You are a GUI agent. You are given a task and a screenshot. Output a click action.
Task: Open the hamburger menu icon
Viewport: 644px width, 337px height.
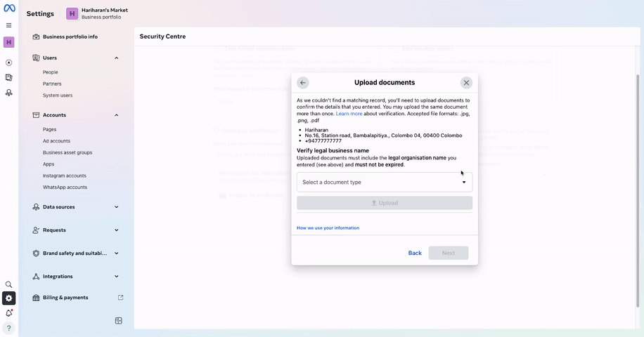coord(8,25)
